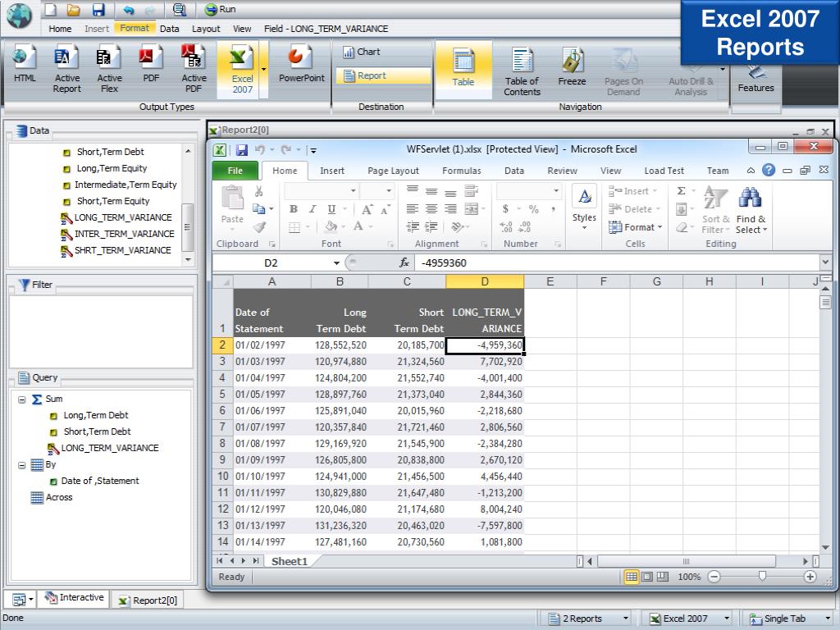
Task: Click the Freeze navigation icon
Action: (572, 67)
